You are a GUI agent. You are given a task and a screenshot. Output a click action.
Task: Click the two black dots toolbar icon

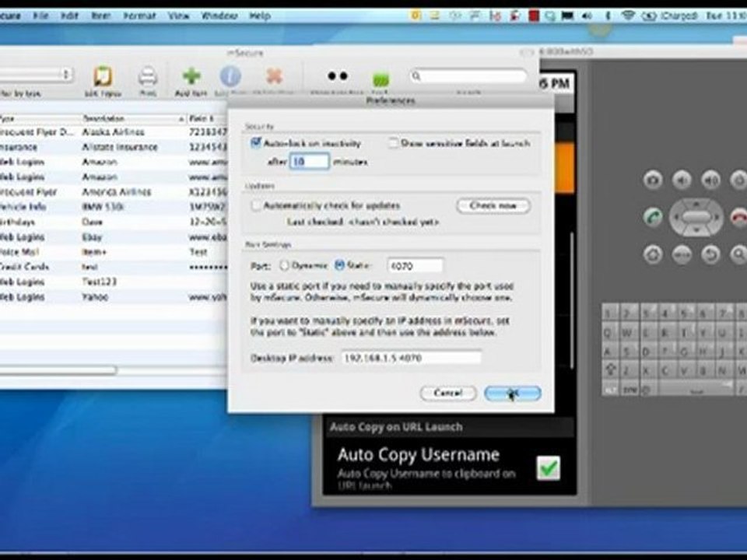[337, 75]
